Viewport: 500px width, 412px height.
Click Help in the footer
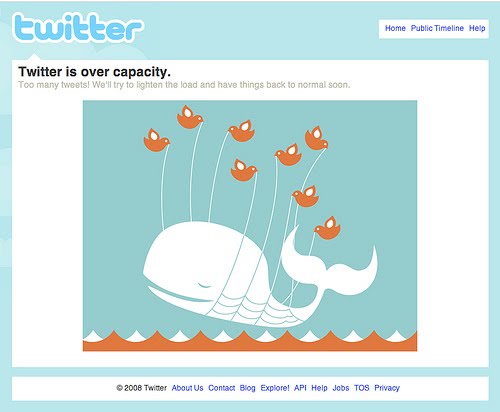(x=319, y=388)
